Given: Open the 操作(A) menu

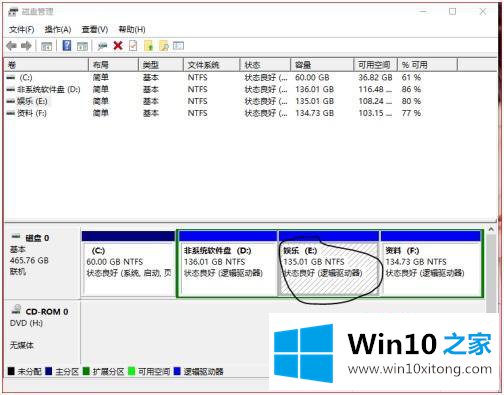Looking at the screenshot, I should click(58, 30).
